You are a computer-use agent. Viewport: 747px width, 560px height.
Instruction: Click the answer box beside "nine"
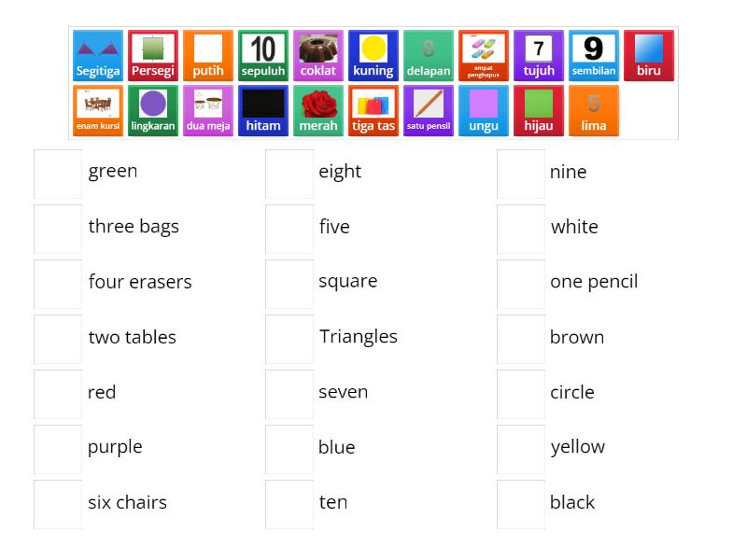[x=521, y=173]
